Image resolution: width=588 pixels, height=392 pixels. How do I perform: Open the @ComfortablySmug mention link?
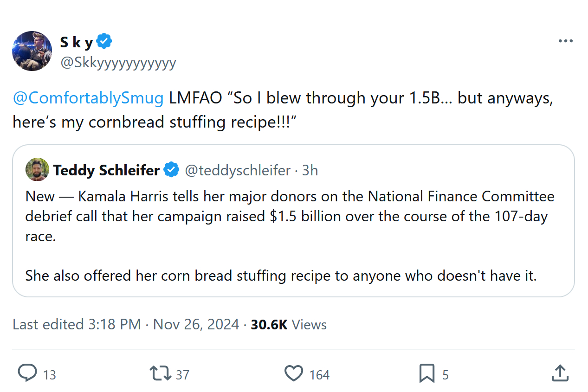88,98
